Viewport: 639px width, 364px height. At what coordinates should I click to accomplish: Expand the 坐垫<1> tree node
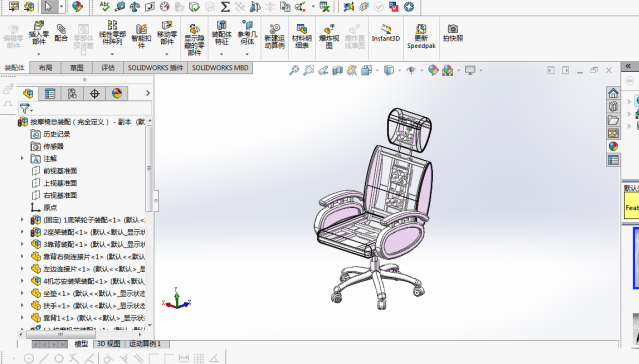[22, 293]
